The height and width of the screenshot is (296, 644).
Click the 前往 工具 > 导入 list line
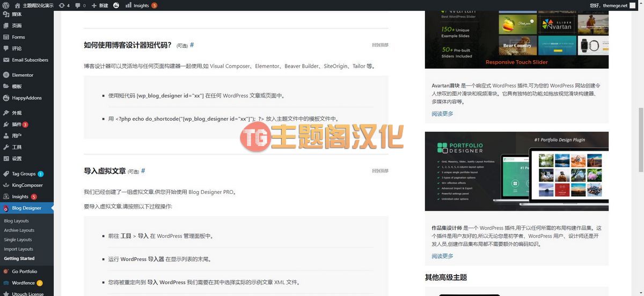click(x=161, y=236)
